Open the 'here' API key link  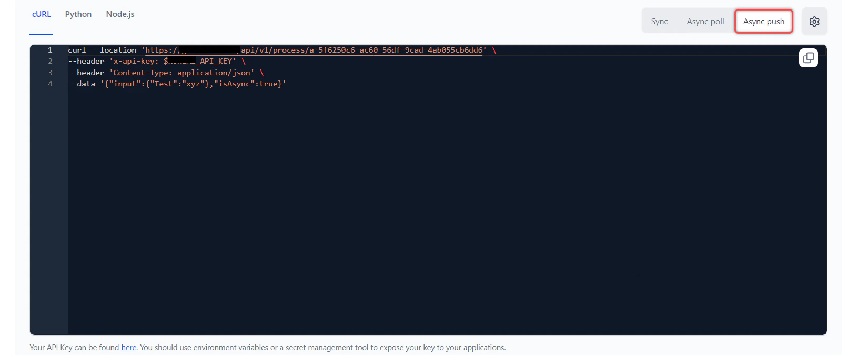(x=129, y=348)
